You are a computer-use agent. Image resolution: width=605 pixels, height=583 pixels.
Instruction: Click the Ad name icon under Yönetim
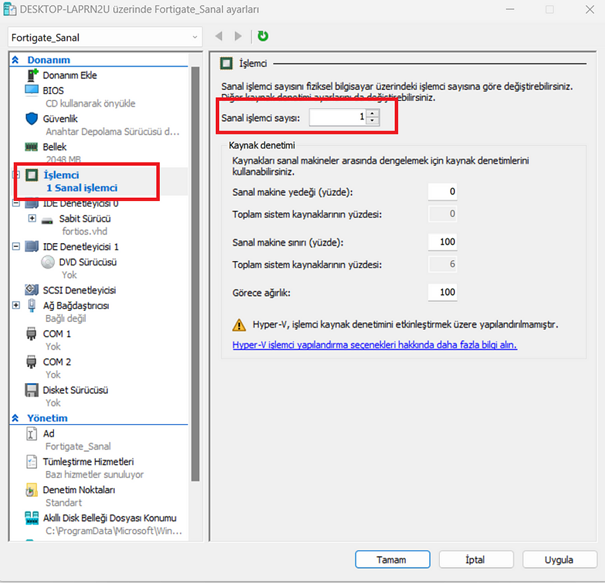tap(32, 434)
